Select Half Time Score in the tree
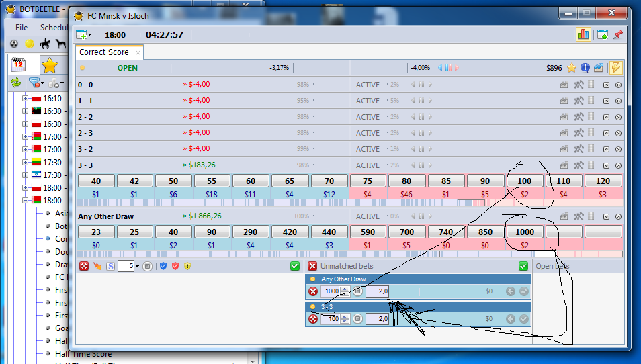 [83, 354]
